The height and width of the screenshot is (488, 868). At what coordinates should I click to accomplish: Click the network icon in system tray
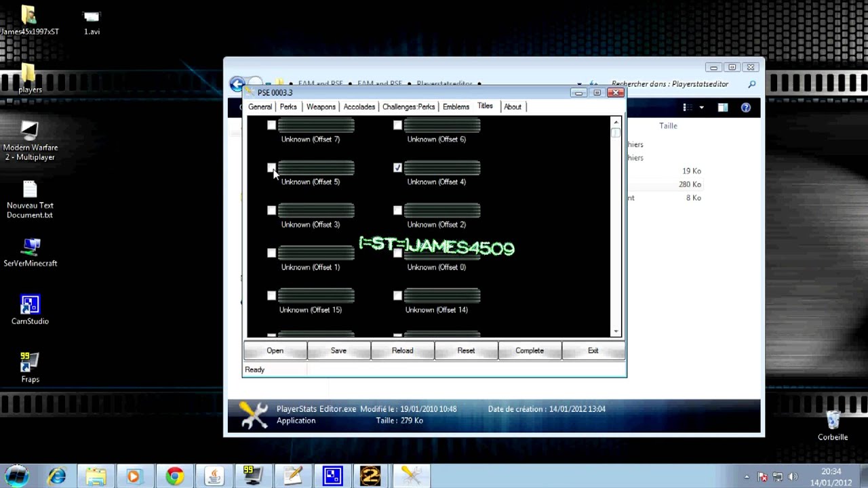pos(778,477)
